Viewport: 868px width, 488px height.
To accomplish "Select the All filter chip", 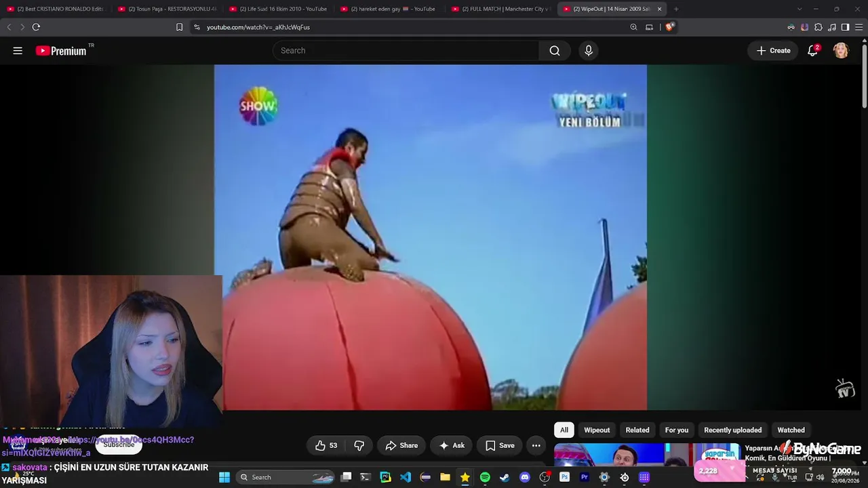I will [x=564, y=430].
